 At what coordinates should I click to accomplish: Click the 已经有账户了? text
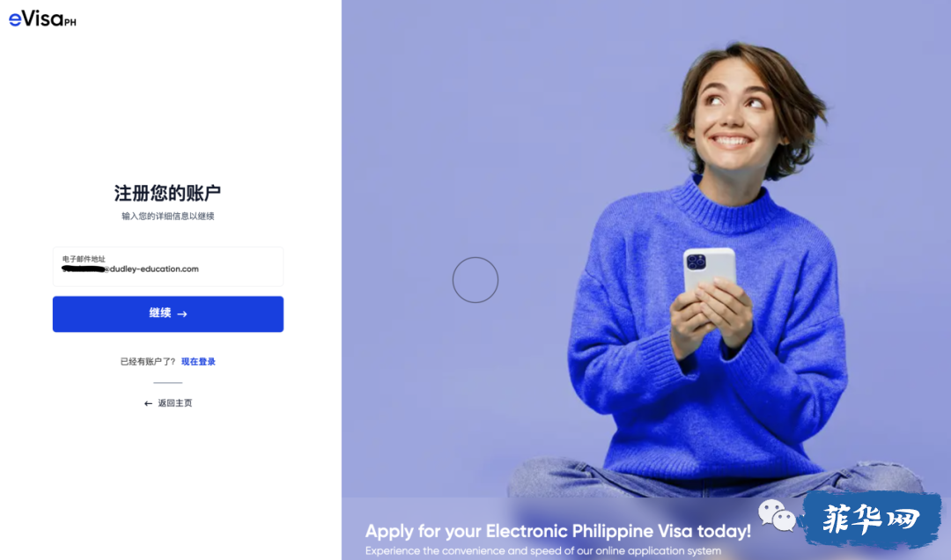coord(148,362)
